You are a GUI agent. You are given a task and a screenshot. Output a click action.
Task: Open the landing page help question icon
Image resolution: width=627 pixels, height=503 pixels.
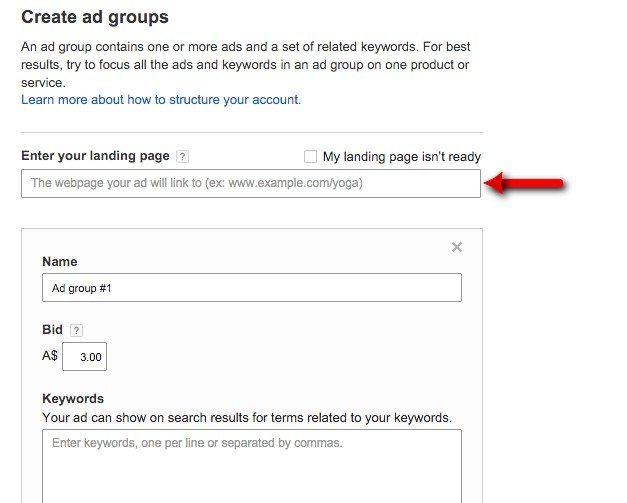182,156
